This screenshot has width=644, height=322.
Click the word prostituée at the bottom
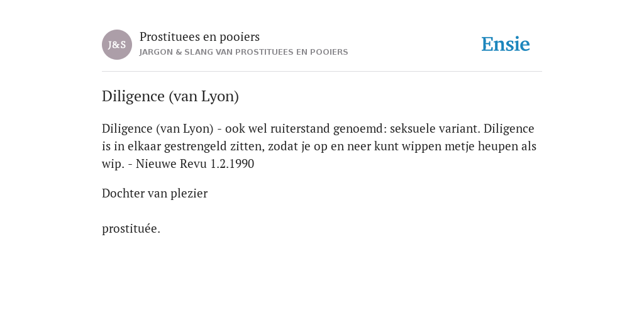[x=131, y=229]
